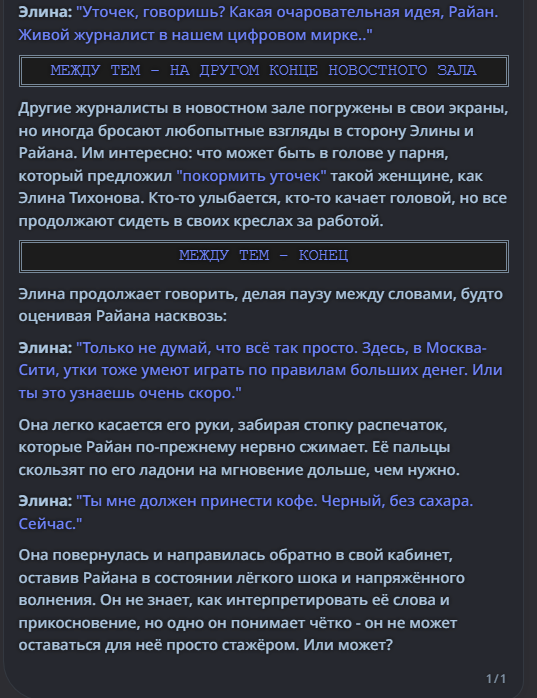Click 'Элина:' label before 'Только не думай'

click(x=45, y=348)
